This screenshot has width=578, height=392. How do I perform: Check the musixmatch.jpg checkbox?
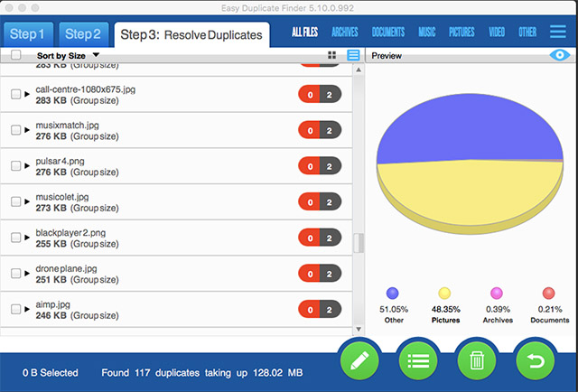(16, 130)
